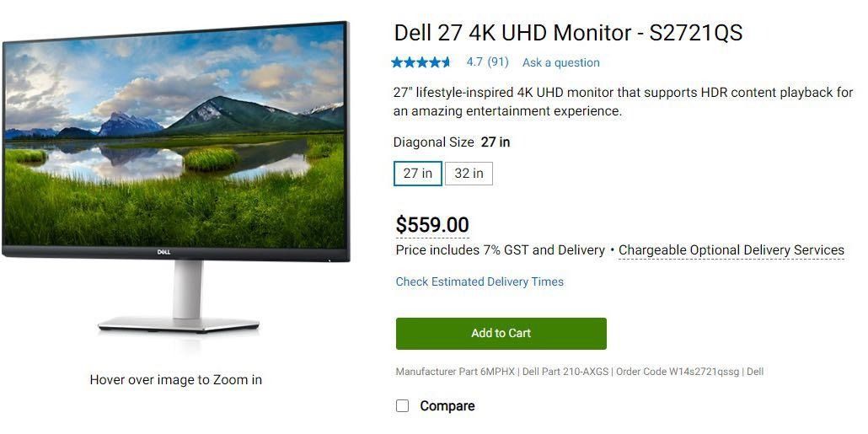Click the Add to Cart button
Viewport: 868px width, 434px height.
[501, 333]
